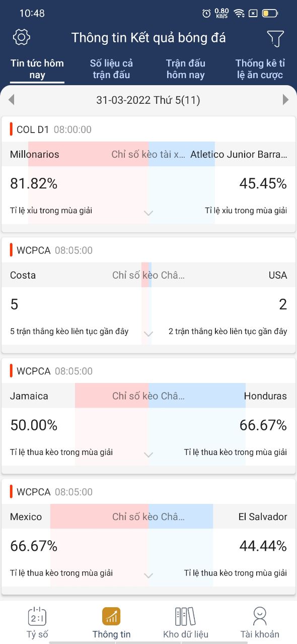Switch to Số liệu cả trận đấu tab
Screen dimensions: 297x644
click(111, 69)
